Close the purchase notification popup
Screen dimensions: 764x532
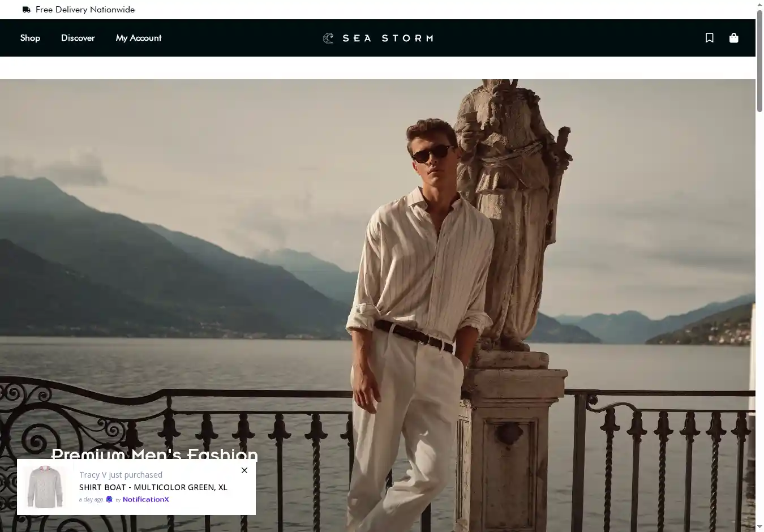(244, 470)
